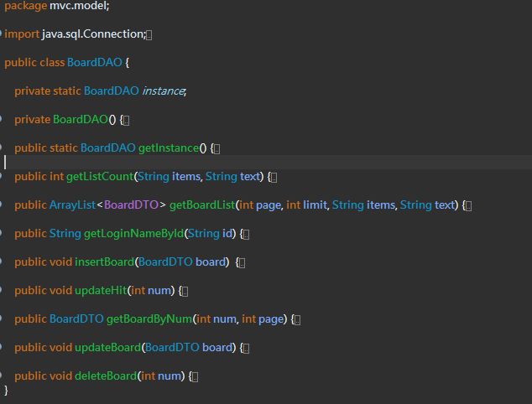Click the text parameter in getListCount
This screenshot has width=532, height=404.
tap(250, 176)
